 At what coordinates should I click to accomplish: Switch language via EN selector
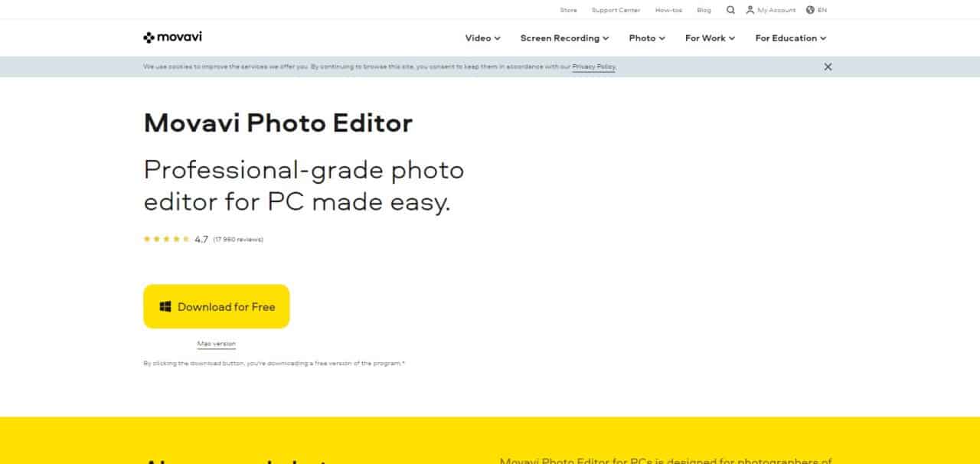[822, 10]
